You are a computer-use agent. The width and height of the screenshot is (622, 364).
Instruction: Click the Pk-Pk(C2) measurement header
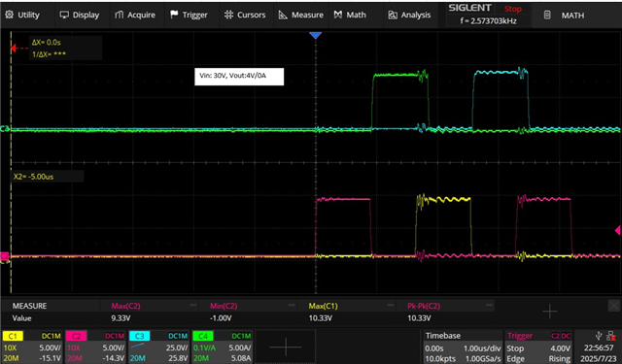424,306
